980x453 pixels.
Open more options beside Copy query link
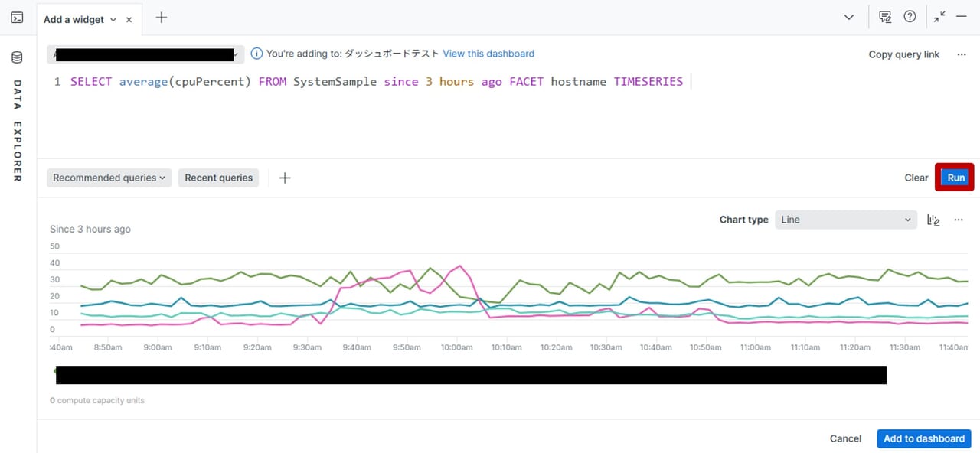[x=959, y=54]
